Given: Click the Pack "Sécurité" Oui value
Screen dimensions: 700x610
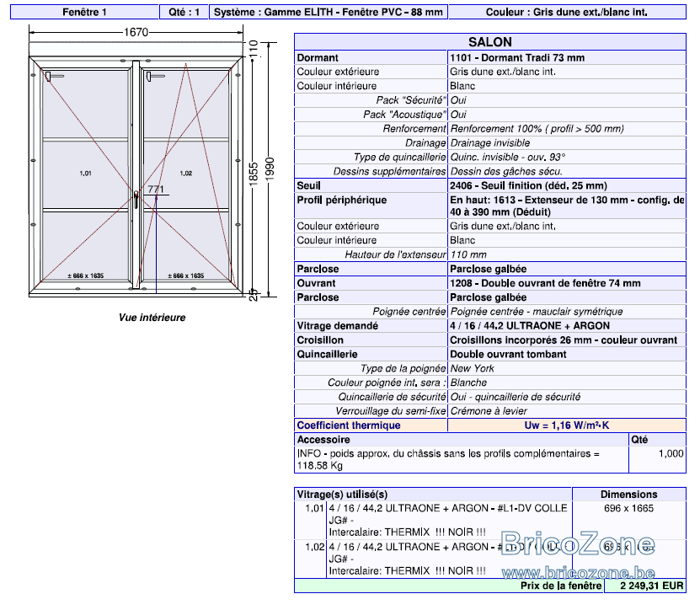Looking at the screenshot, I should [x=458, y=100].
